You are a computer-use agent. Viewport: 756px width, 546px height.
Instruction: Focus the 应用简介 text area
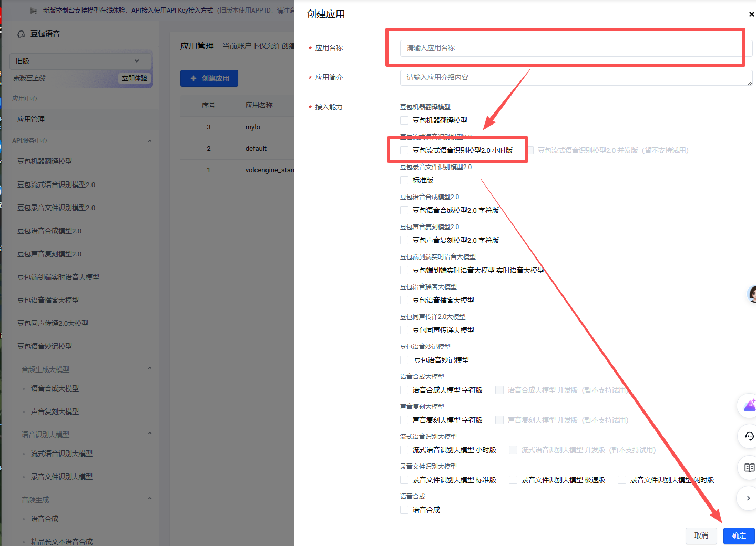[576, 77]
